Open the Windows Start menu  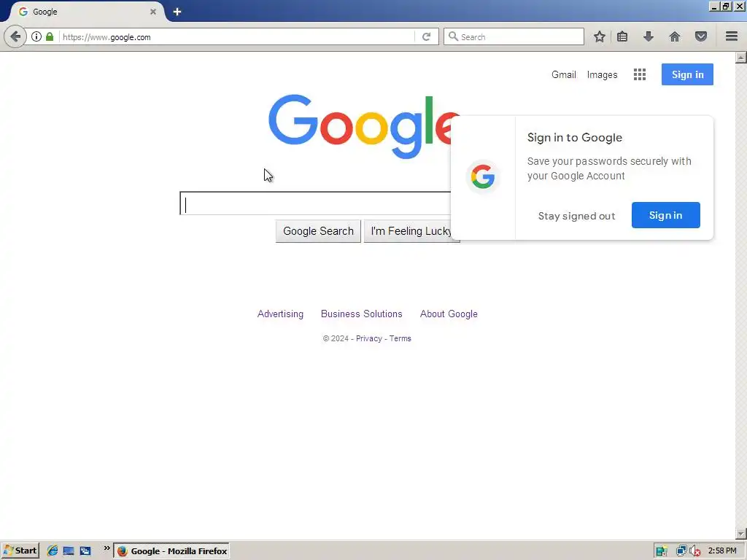point(20,551)
